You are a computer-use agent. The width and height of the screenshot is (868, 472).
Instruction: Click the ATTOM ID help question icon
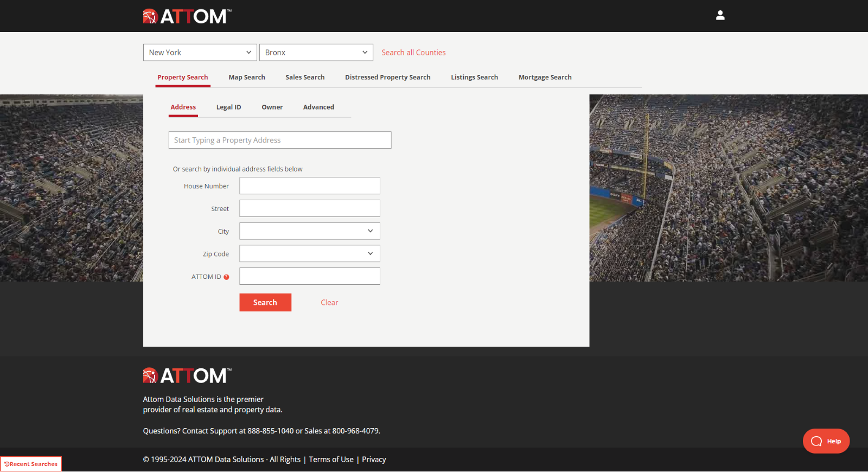226,277
